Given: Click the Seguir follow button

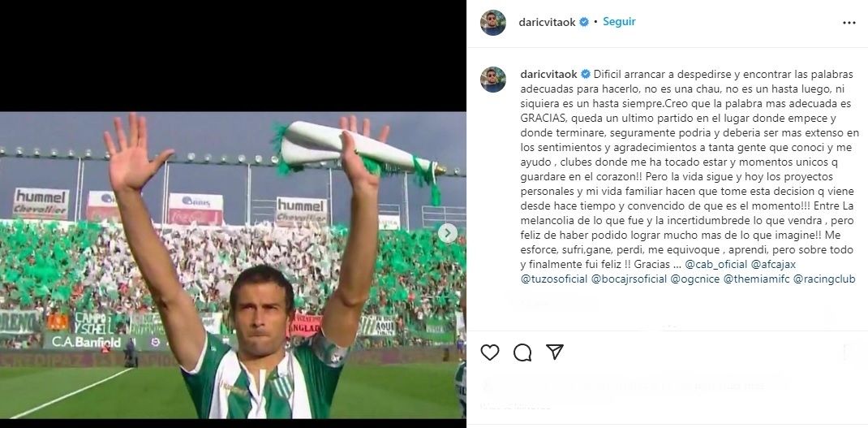Looking at the screenshot, I should coord(619,22).
